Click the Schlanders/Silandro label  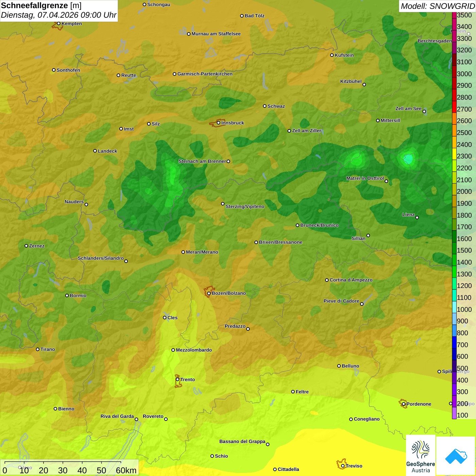point(101,258)
